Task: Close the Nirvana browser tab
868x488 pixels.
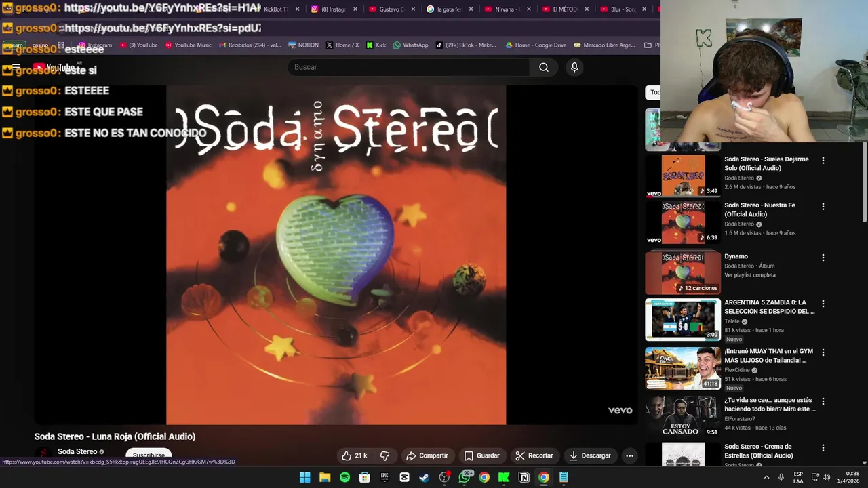Action: 529,9
